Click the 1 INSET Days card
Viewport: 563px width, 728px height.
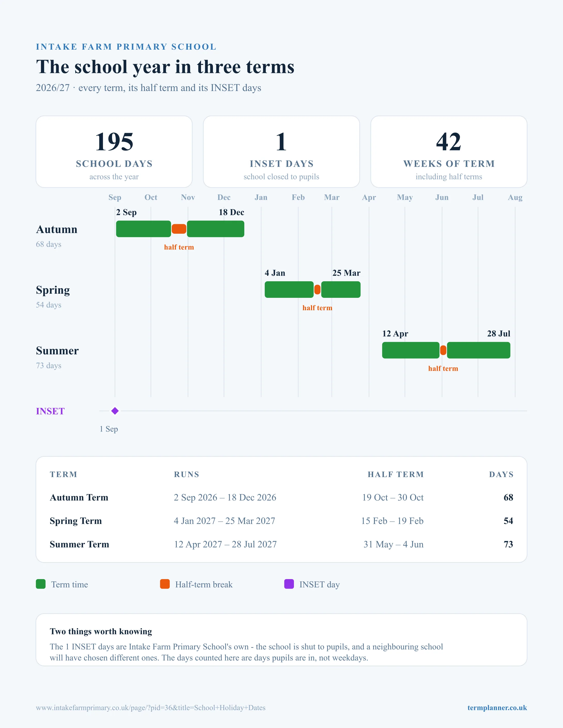pos(281,152)
